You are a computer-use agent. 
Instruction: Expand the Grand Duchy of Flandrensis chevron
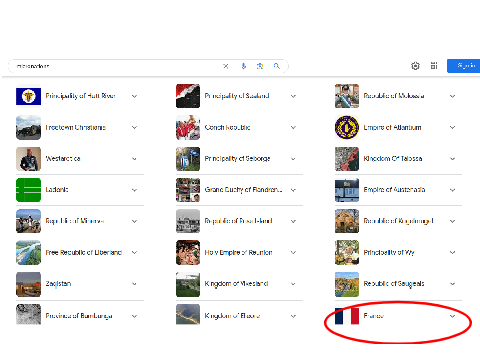click(x=293, y=190)
